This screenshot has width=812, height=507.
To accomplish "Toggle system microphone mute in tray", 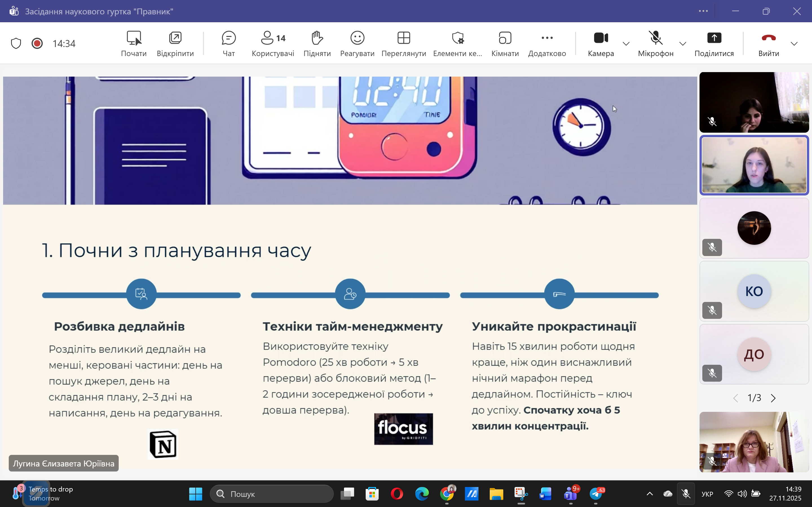I will (x=685, y=493).
